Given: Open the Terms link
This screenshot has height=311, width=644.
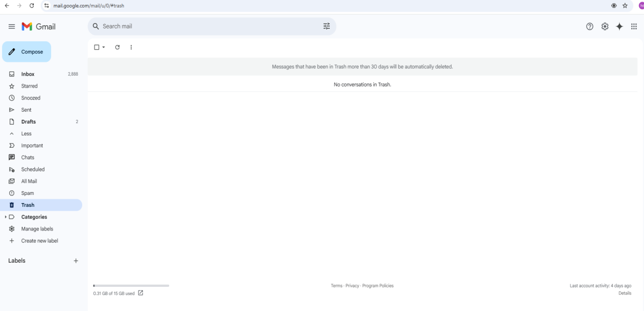Looking at the screenshot, I should (337, 286).
